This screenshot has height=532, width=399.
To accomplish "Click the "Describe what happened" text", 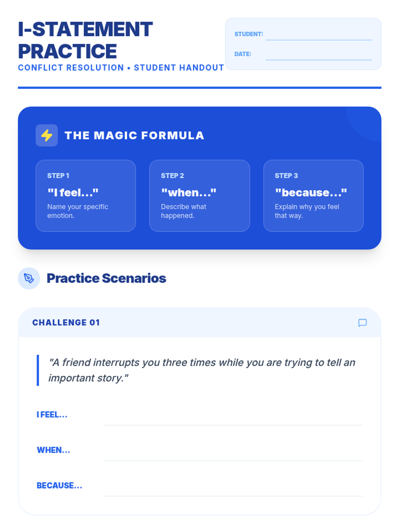I will (x=184, y=211).
